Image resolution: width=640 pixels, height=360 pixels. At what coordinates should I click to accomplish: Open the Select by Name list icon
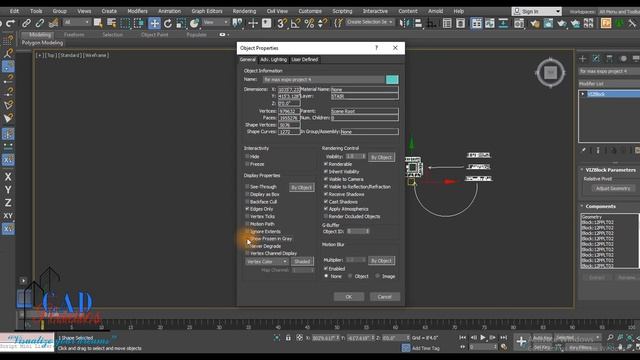[x=111, y=23]
